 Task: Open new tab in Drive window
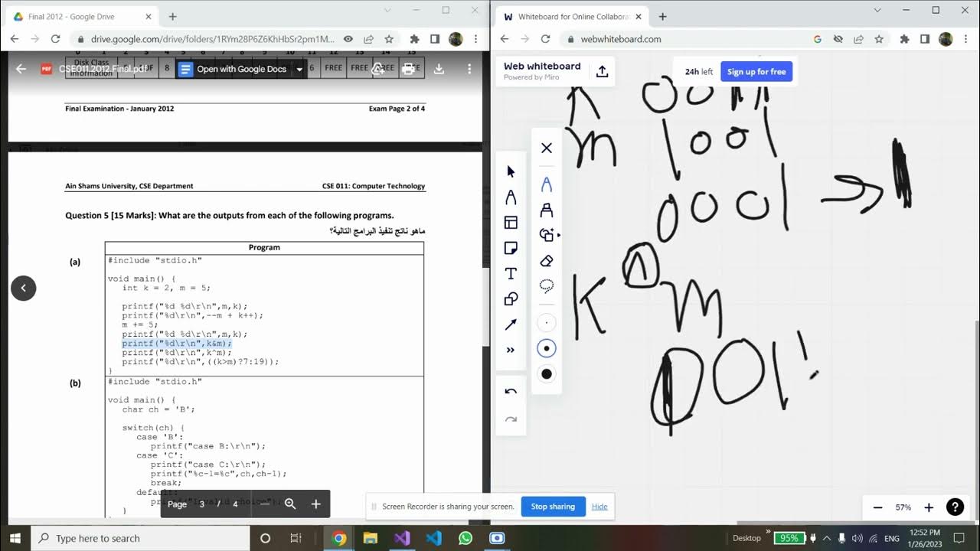click(x=173, y=16)
